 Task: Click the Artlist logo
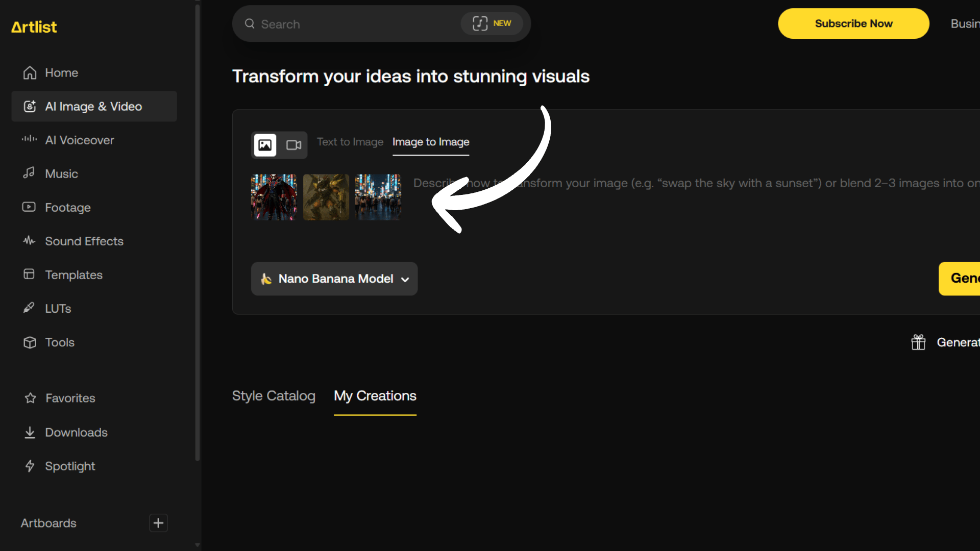pyautogui.click(x=34, y=27)
